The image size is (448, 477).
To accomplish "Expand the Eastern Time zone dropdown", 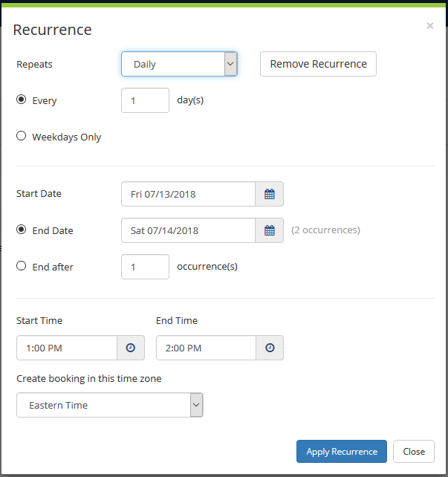I will click(x=110, y=405).
